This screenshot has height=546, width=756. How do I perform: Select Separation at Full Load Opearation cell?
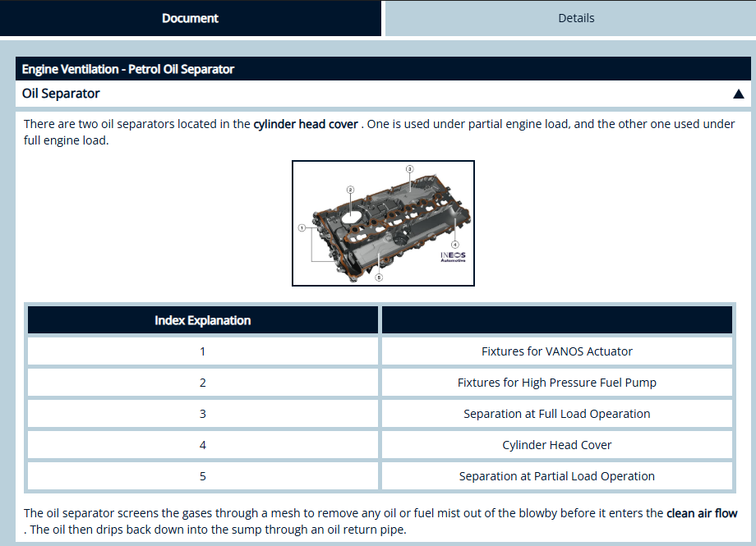pyautogui.click(x=557, y=414)
